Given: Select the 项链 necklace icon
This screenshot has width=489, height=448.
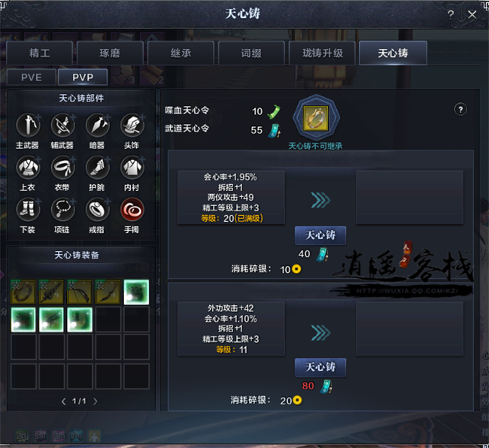Looking at the screenshot, I should [62, 210].
